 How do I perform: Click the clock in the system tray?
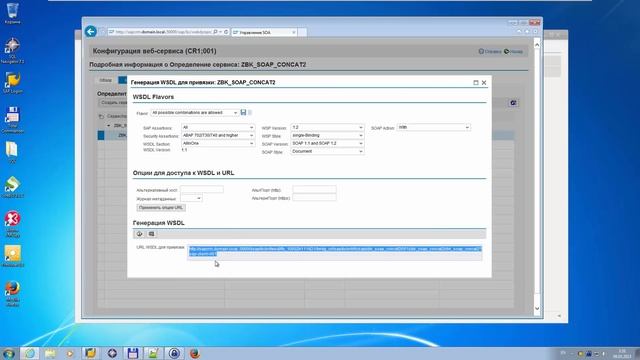(x=622, y=353)
